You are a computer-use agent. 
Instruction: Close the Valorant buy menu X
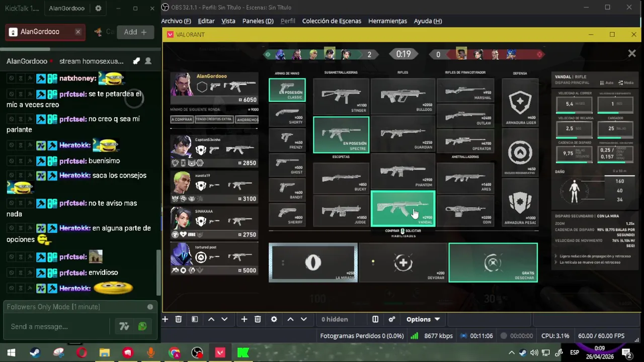click(x=632, y=53)
